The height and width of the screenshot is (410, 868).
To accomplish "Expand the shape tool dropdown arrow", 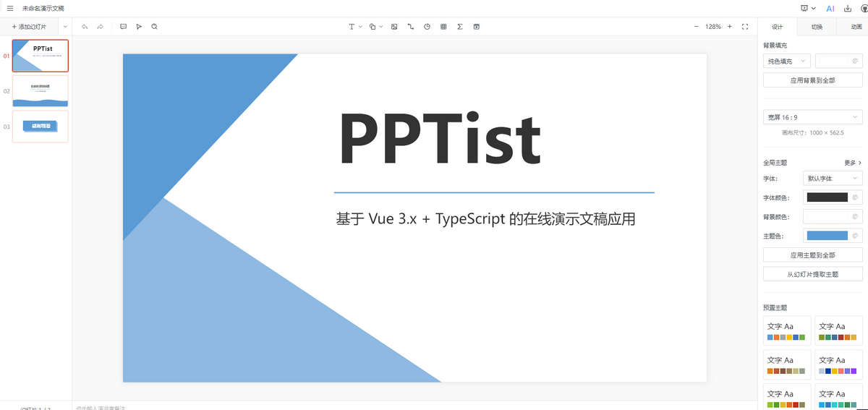I will (380, 26).
